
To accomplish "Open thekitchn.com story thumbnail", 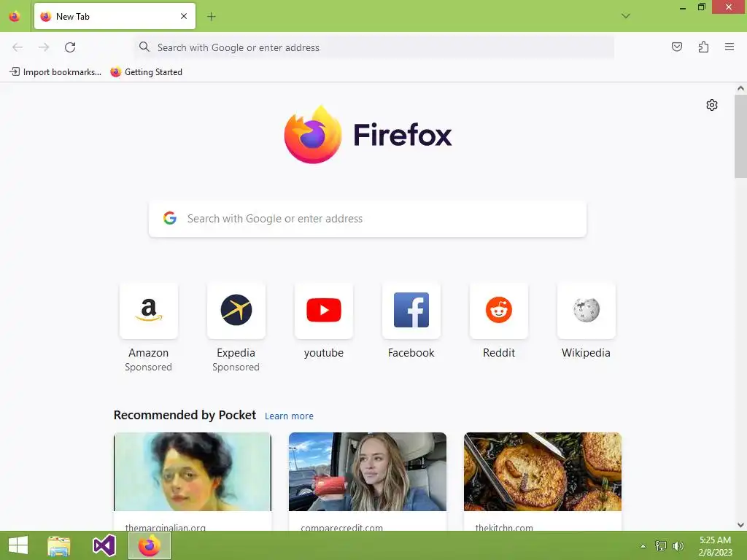I will (543, 472).
